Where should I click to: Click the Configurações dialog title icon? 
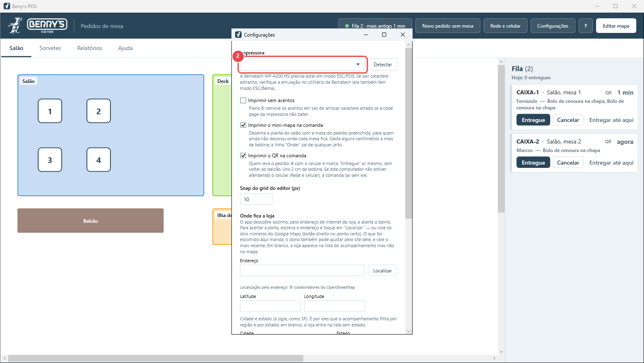(x=238, y=35)
